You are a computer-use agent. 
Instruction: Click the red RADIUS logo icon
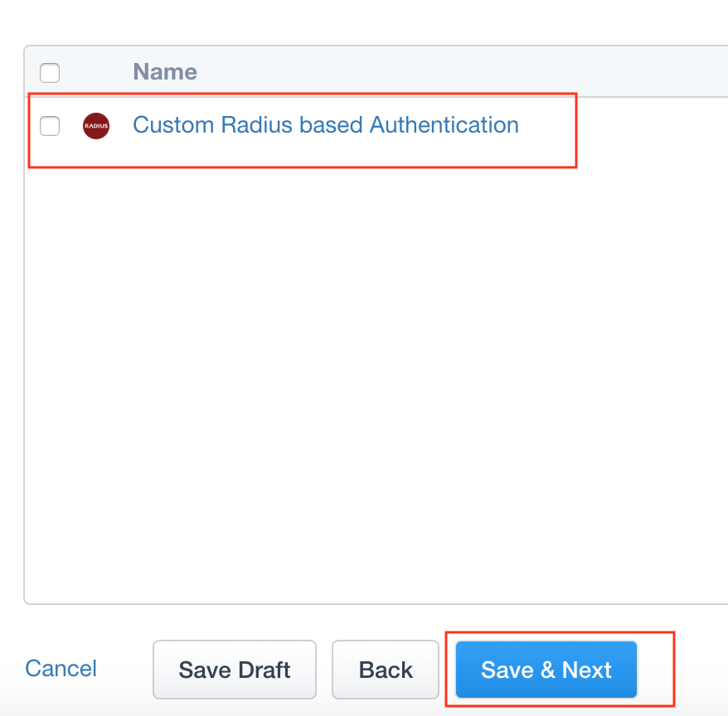(96, 126)
